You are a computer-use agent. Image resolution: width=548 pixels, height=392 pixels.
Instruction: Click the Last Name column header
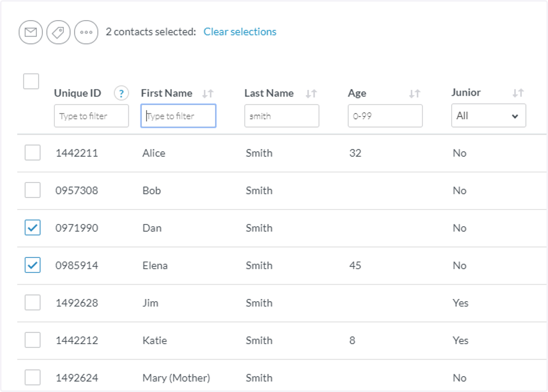pyautogui.click(x=269, y=94)
